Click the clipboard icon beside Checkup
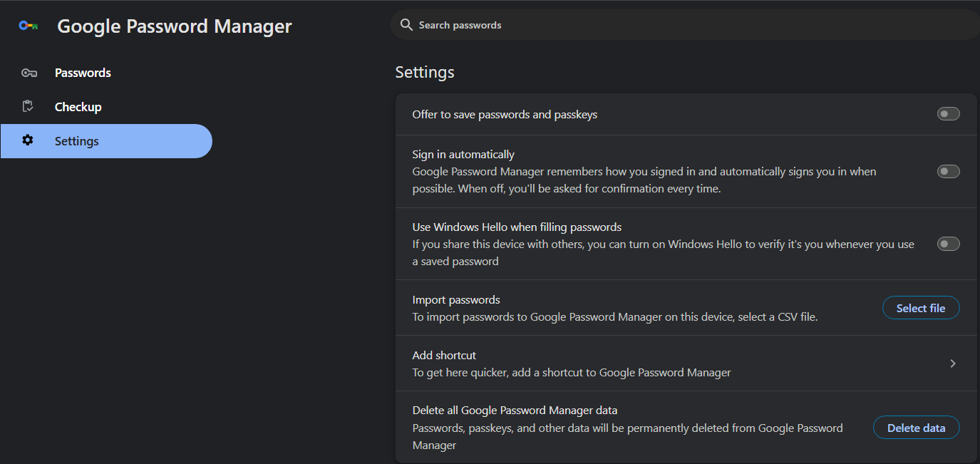The image size is (980, 464). [28, 106]
